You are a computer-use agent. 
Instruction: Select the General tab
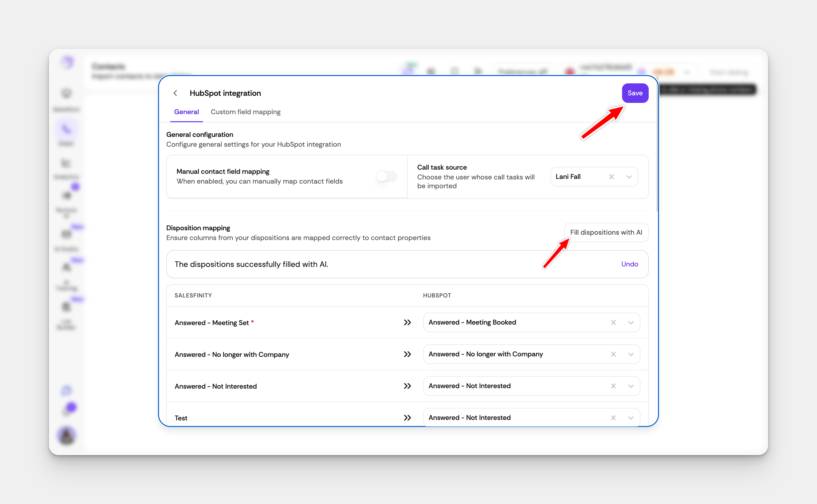pyautogui.click(x=186, y=112)
